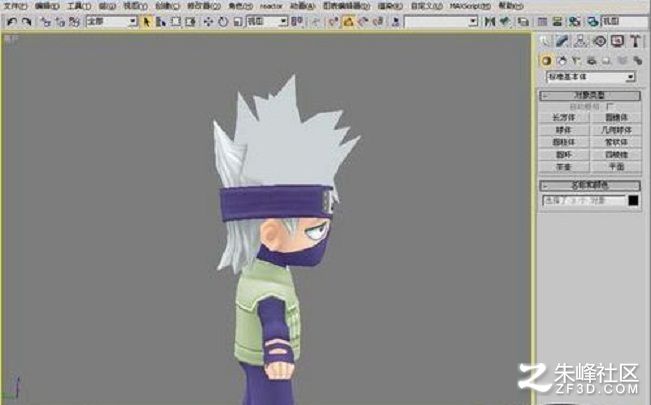The image size is (651, 405).
Task: Switch to Helpers category icon
Action: [x=607, y=61]
